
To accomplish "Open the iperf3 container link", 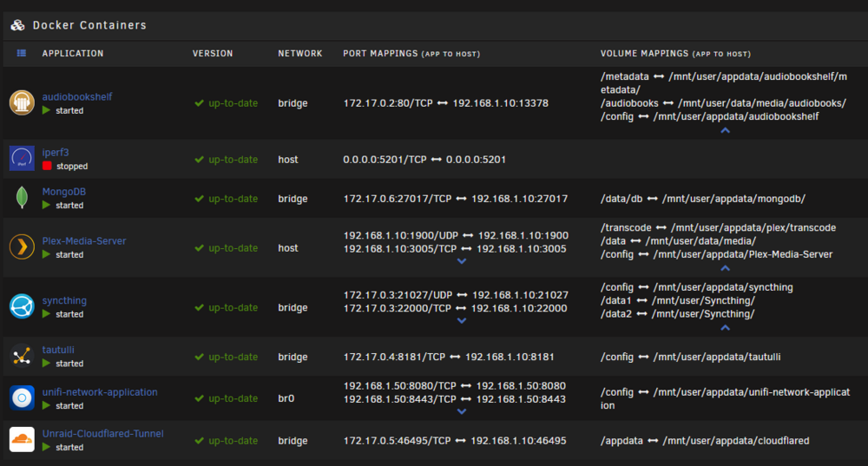I will pyautogui.click(x=56, y=153).
